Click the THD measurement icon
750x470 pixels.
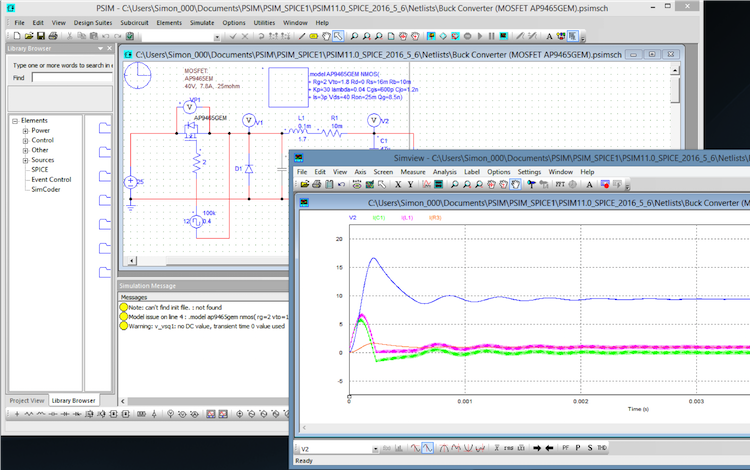tap(603, 448)
